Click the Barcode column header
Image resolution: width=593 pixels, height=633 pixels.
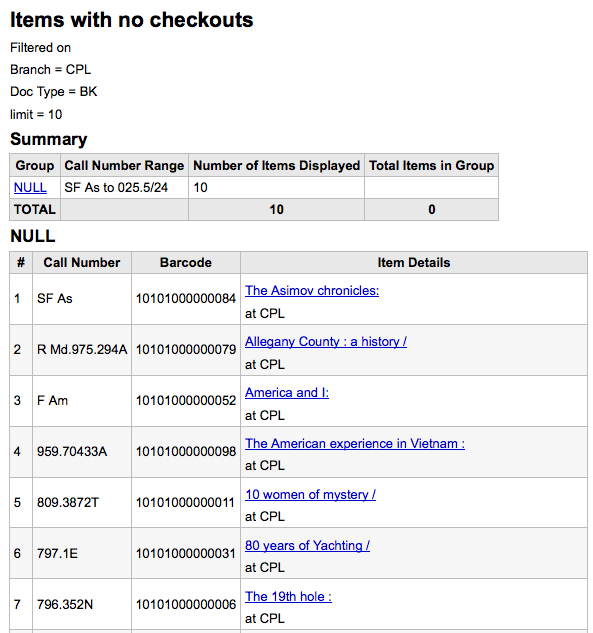(186, 263)
